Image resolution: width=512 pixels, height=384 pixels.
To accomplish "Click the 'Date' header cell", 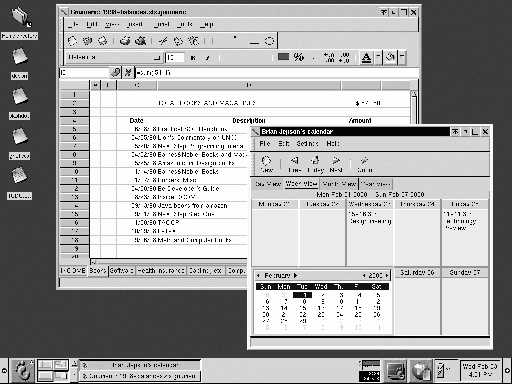I will click(136, 120).
